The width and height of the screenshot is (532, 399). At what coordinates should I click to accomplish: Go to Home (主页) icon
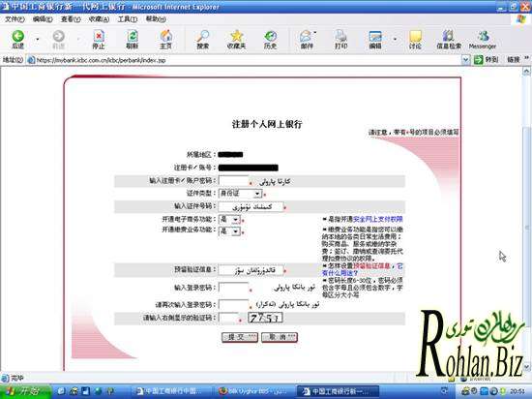tap(166, 36)
